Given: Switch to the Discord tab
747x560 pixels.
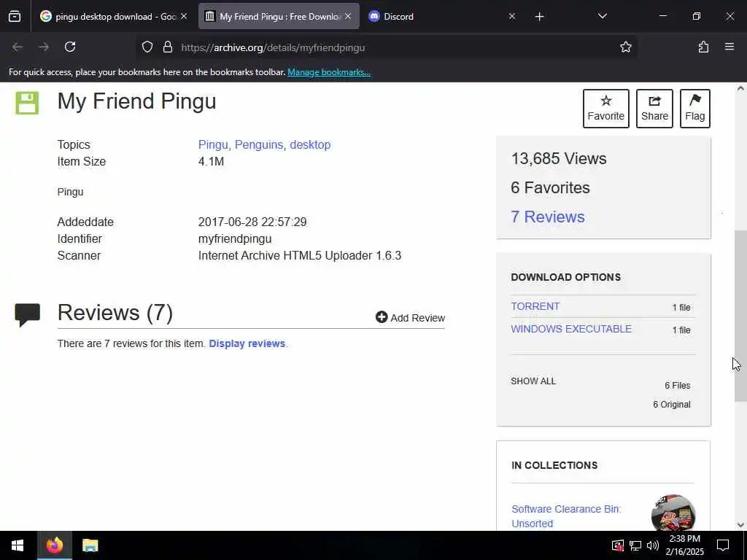Looking at the screenshot, I should pyautogui.click(x=441, y=17).
